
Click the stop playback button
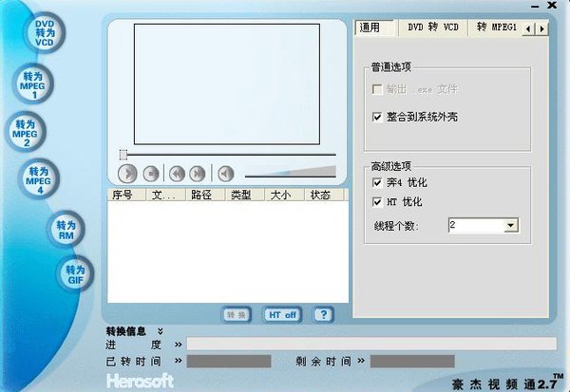(x=151, y=174)
